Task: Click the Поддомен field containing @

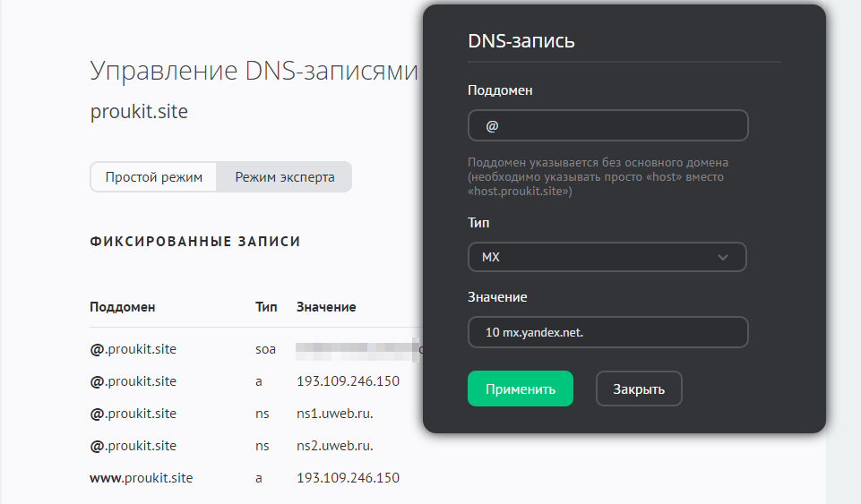Action: coord(607,126)
